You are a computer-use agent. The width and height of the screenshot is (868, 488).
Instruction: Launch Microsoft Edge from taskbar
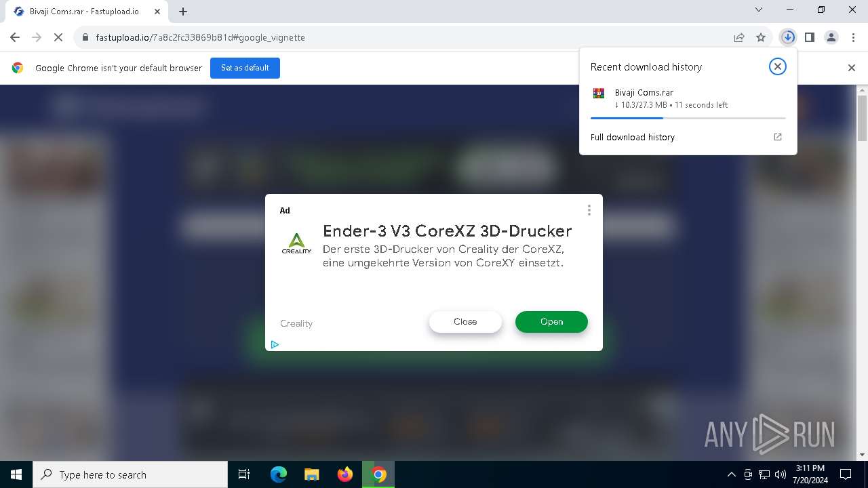pyautogui.click(x=279, y=474)
